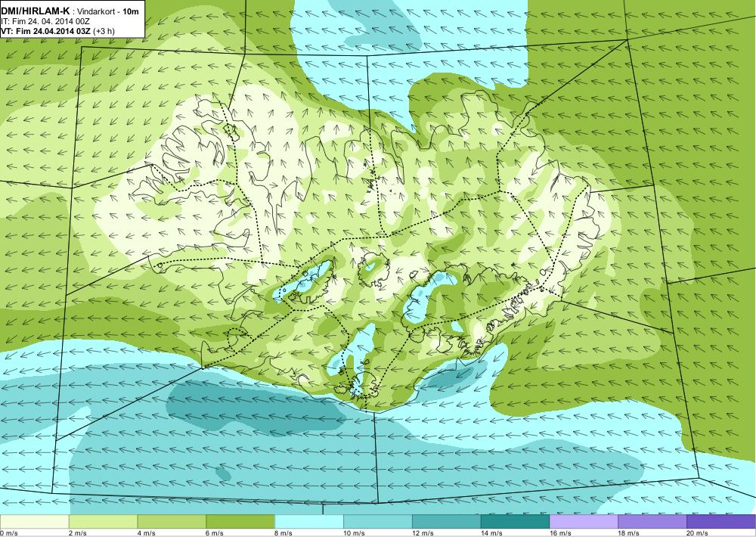The image size is (756, 537).
Task: Click the "VT: Fim 24.04.2014 03Z" valid time
Action: pos(46,31)
